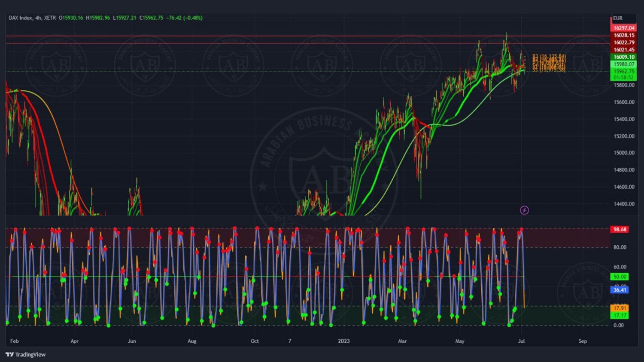The height and width of the screenshot is (362, 644).
Task: Select the green 16009.10 price label
Action: coord(623,57)
